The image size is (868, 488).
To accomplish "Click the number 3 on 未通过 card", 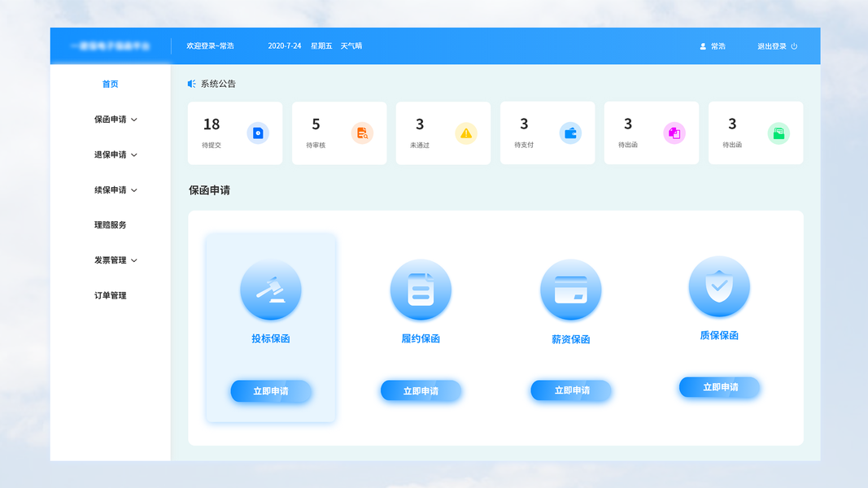I will pyautogui.click(x=420, y=124).
